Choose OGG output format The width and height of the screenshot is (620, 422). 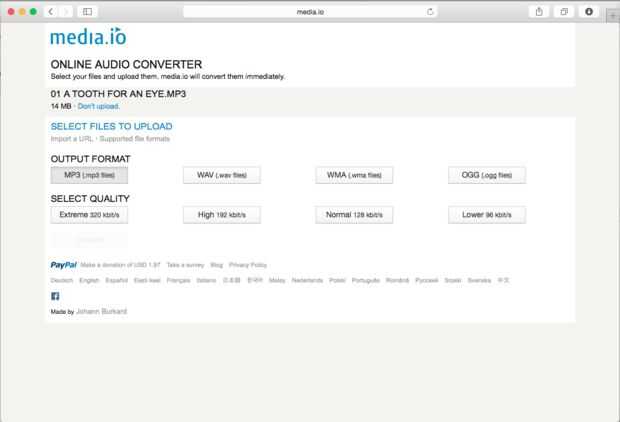pyautogui.click(x=487, y=175)
